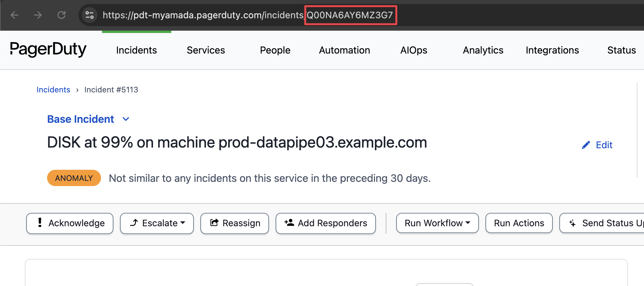Click the PagerDuty logo
Viewport: 644px width, 286px height.
(48, 50)
